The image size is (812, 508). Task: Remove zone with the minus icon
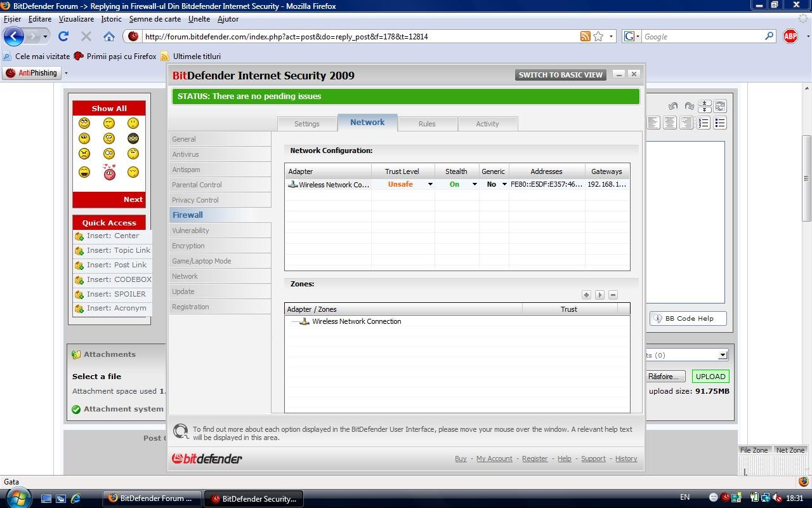(613, 295)
